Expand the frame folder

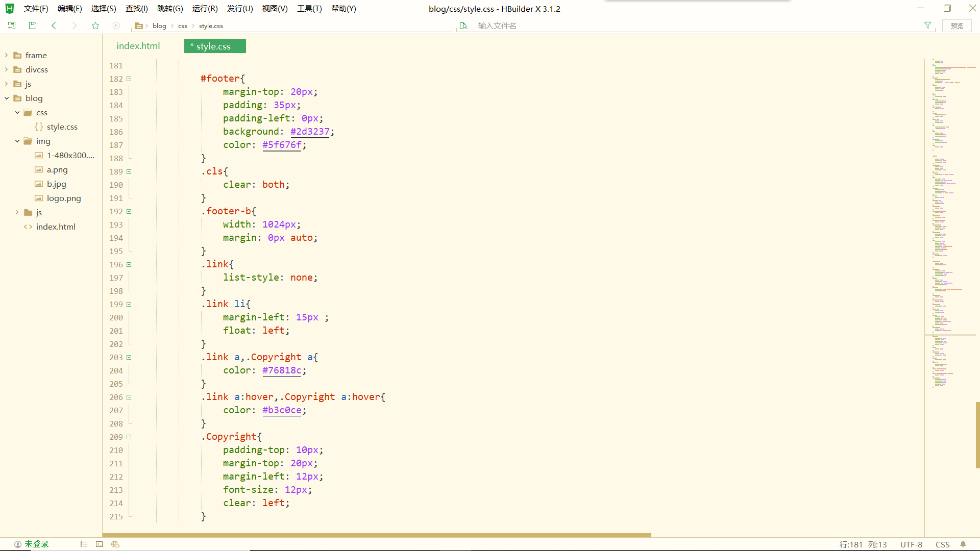click(x=7, y=55)
